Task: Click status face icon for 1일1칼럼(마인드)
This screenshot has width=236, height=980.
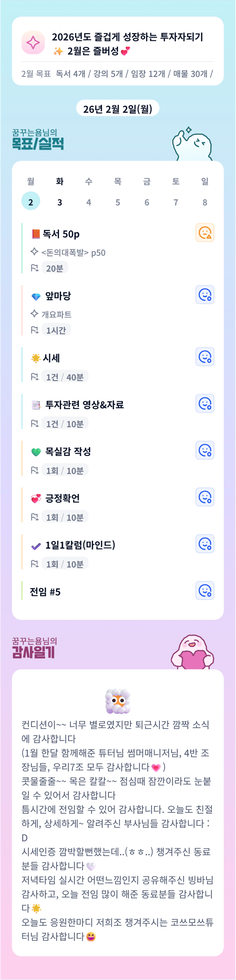Action: [205, 544]
